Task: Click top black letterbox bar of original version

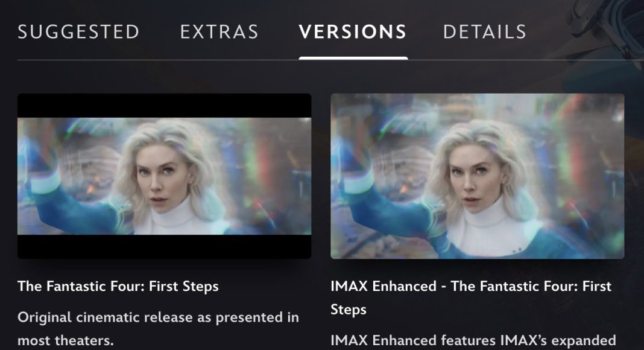Action: click(164, 106)
